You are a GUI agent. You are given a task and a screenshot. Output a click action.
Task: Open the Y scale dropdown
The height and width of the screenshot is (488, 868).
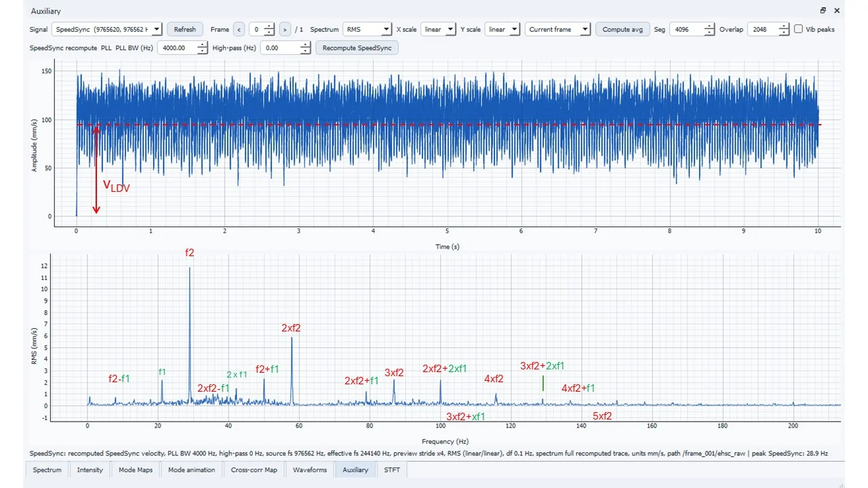coord(503,29)
